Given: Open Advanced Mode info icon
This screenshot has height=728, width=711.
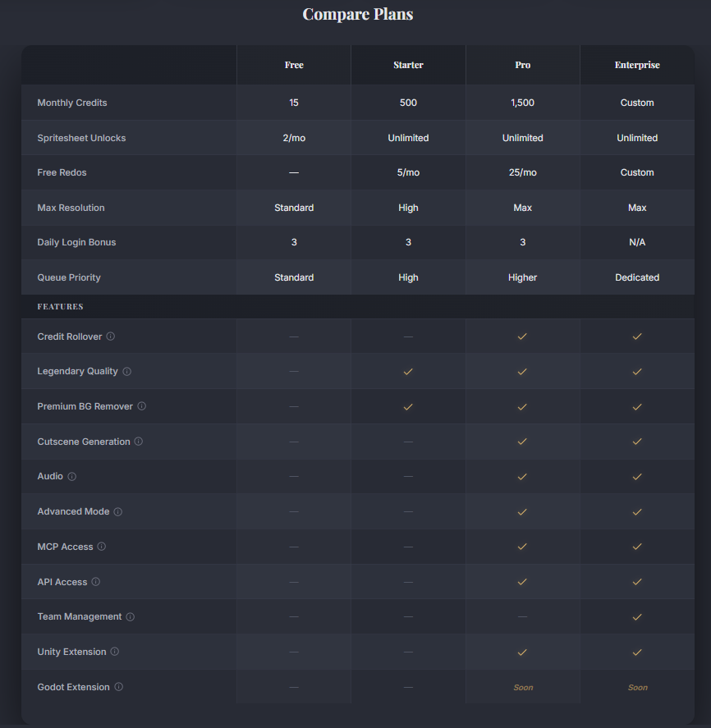Looking at the screenshot, I should click(x=118, y=511).
